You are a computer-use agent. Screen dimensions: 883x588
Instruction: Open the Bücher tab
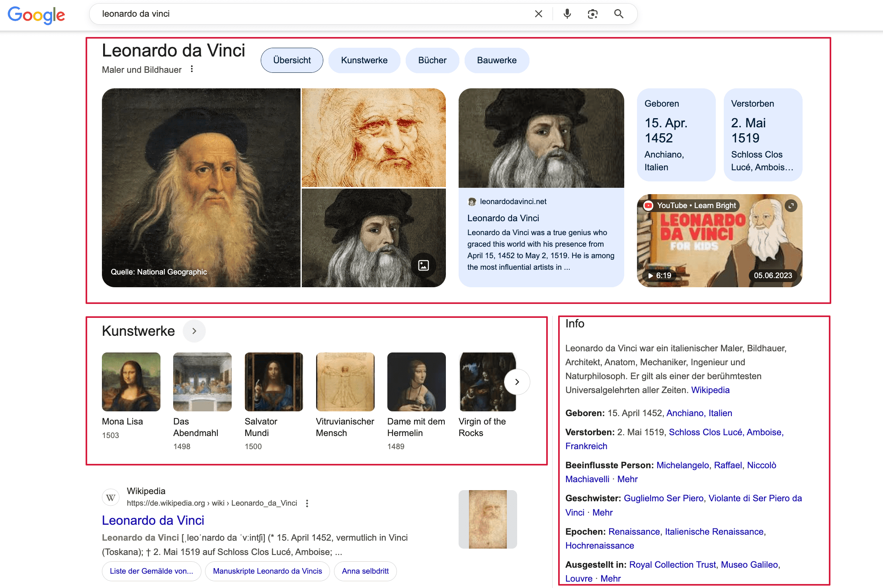pyautogui.click(x=432, y=60)
